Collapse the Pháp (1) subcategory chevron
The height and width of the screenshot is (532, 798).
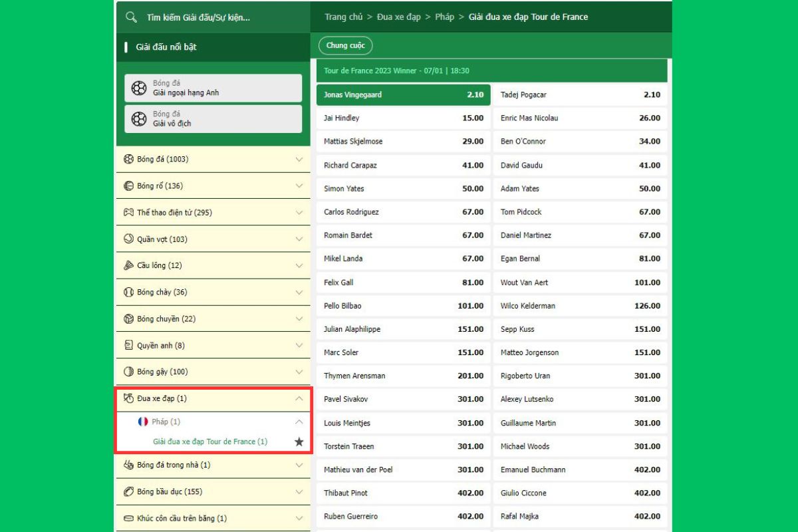tap(299, 422)
